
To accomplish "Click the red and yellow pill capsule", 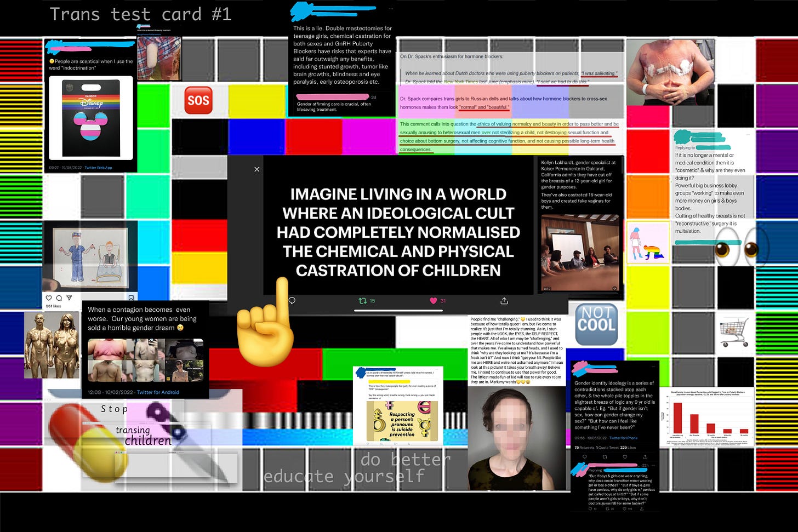I will pyautogui.click(x=89, y=443).
